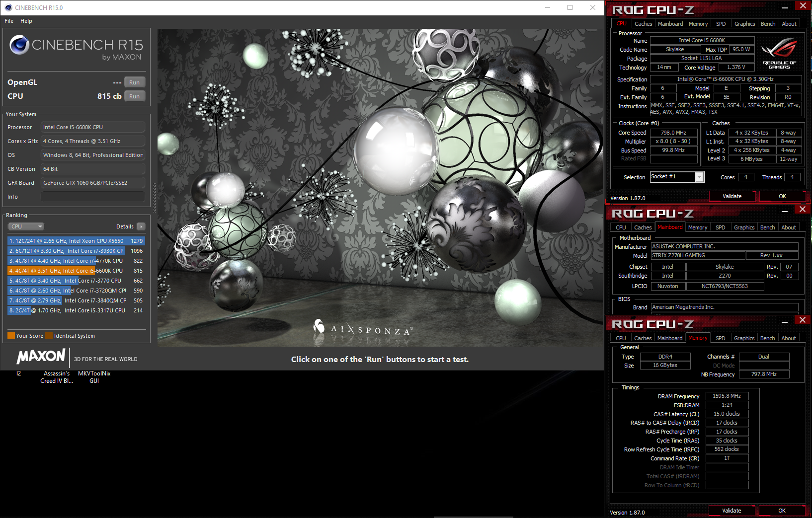Image resolution: width=812 pixels, height=518 pixels.
Task: Open the Details arrow in Ranking panel
Action: coord(141,226)
